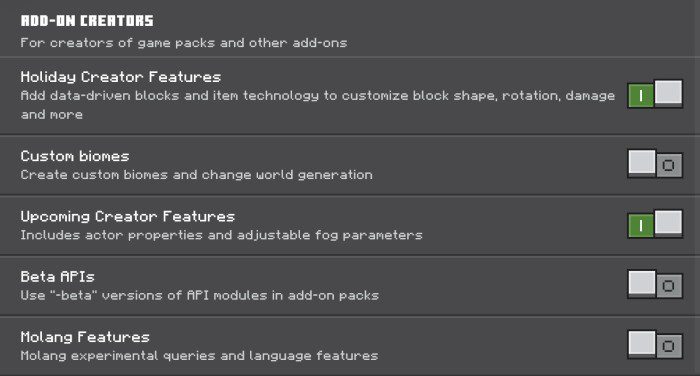Select the Molang Features title
Screen dimensions: 700x376
pos(85,337)
